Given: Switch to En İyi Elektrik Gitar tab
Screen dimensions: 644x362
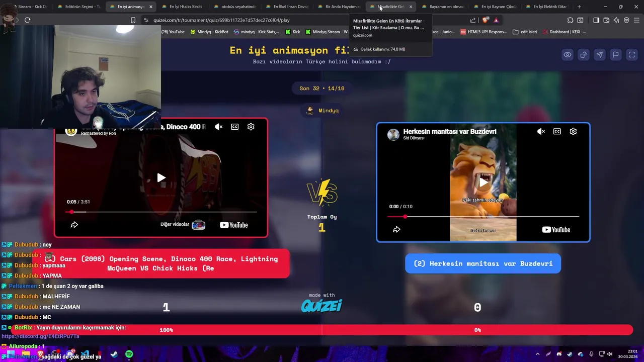Looking at the screenshot, I should pyautogui.click(x=546, y=7).
